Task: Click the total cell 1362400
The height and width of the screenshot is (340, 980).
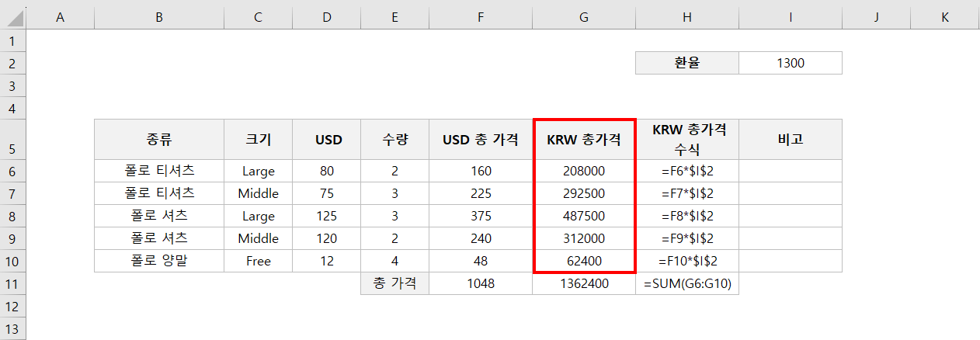Action: (x=583, y=284)
